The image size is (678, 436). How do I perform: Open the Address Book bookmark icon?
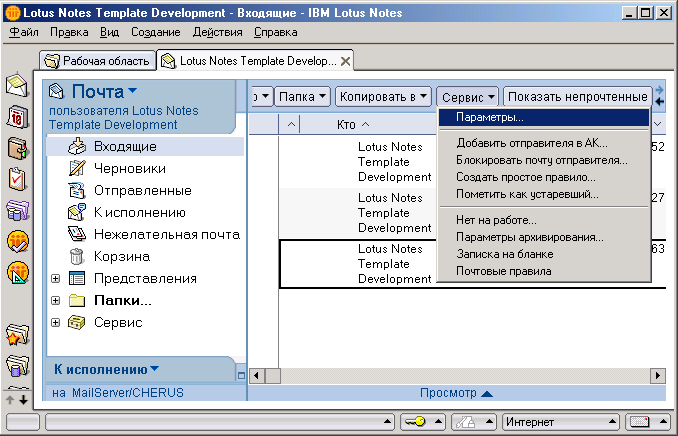pyautogui.click(x=17, y=148)
